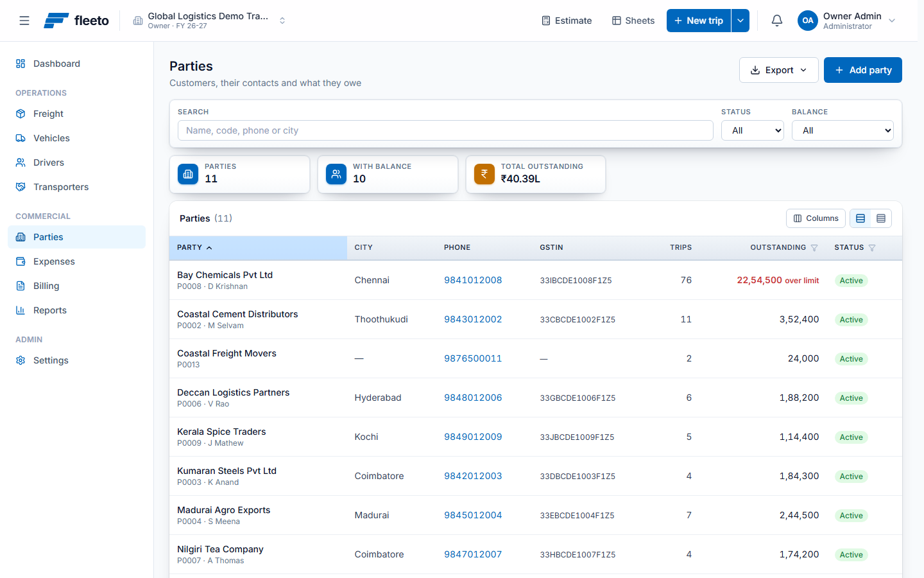The width and height of the screenshot is (924, 578).
Task: Click the New trip button
Action: click(x=699, y=21)
